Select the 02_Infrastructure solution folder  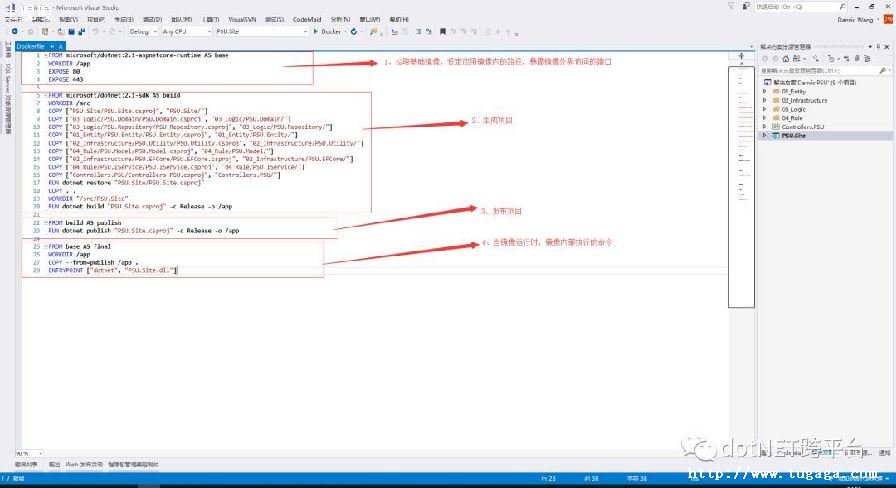(x=804, y=101)
